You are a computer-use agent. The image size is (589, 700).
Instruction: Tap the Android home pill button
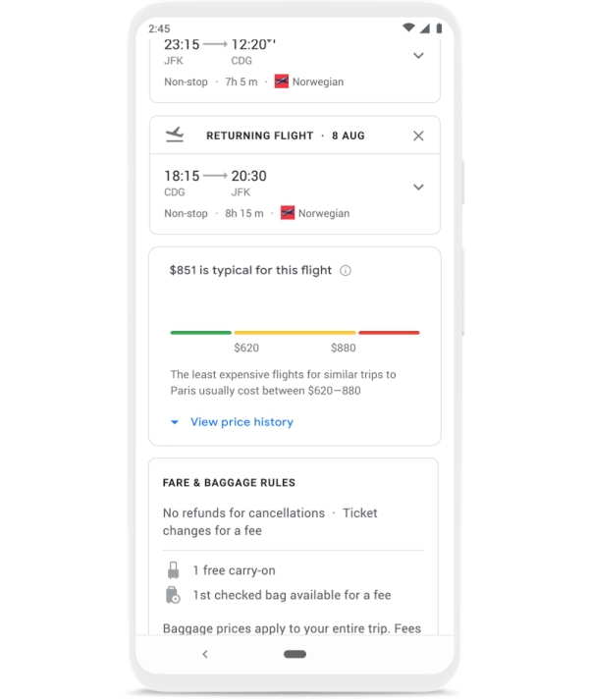(294, 654)
